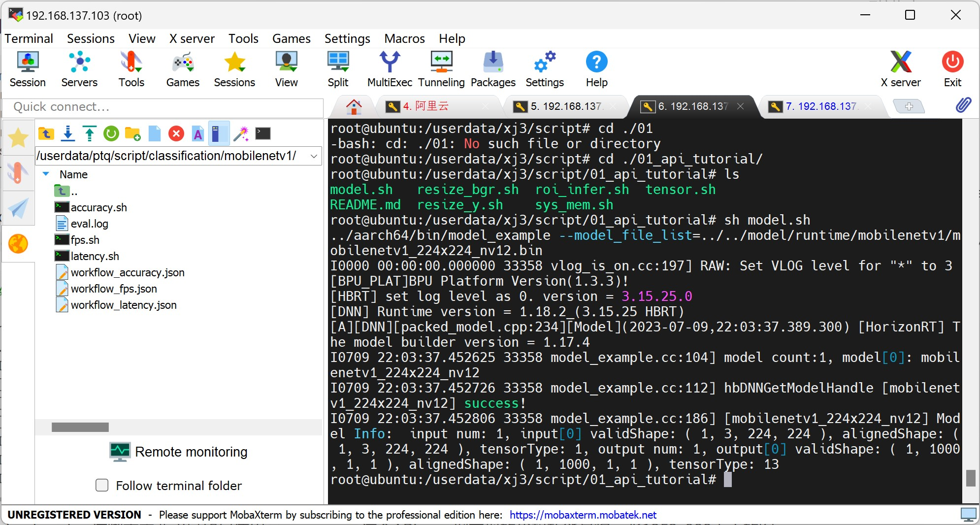
Task: Click the red delete icon in SFTP toolbar
Action: click(176, 133)
